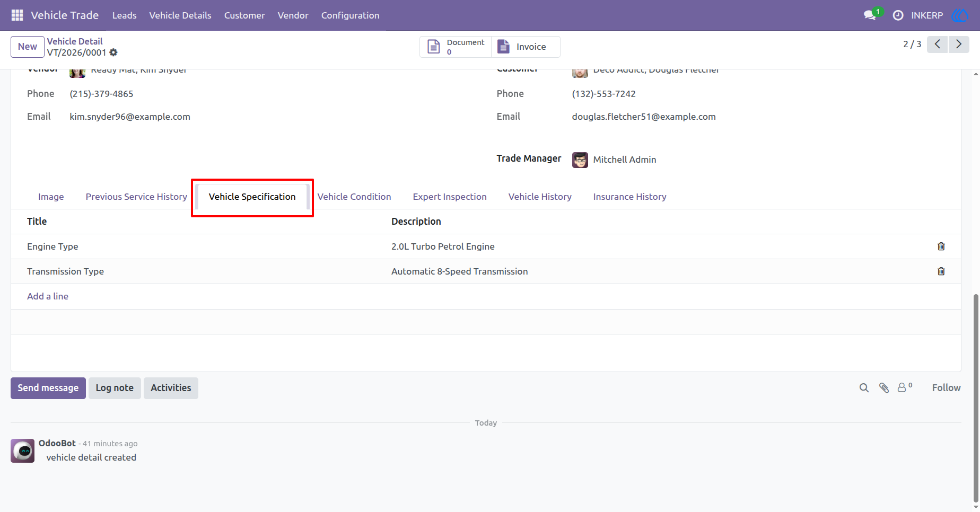The height and width of the screenshot is (512, 980).
Task: Delete the Engine Type row
Action: click(x=941, y=246)
